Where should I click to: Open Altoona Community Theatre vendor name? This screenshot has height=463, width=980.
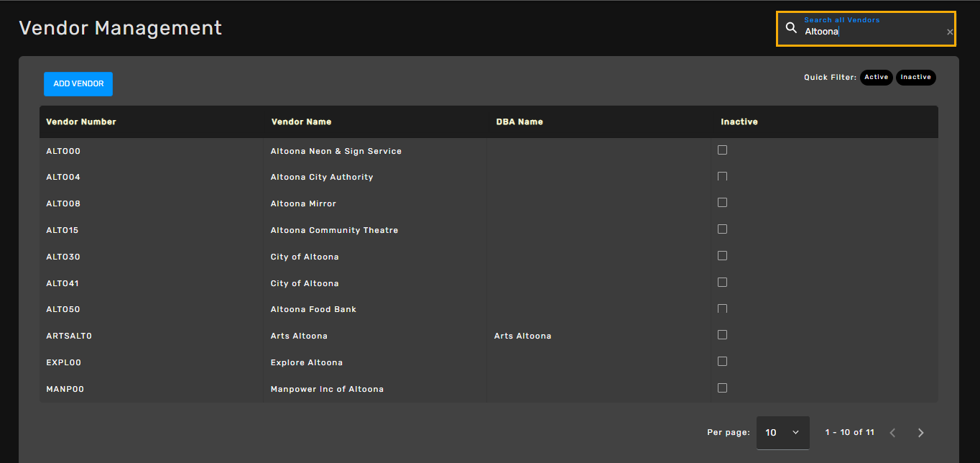334,231
